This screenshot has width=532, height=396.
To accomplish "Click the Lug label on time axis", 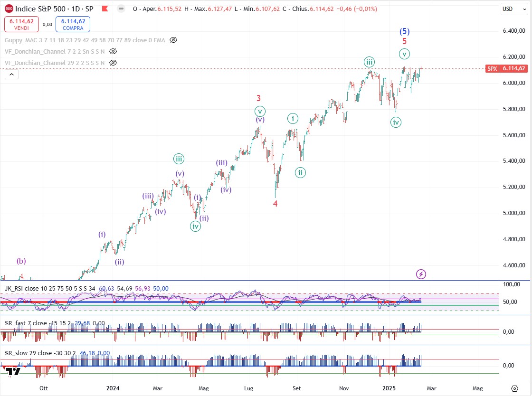I will pos(249,388).
